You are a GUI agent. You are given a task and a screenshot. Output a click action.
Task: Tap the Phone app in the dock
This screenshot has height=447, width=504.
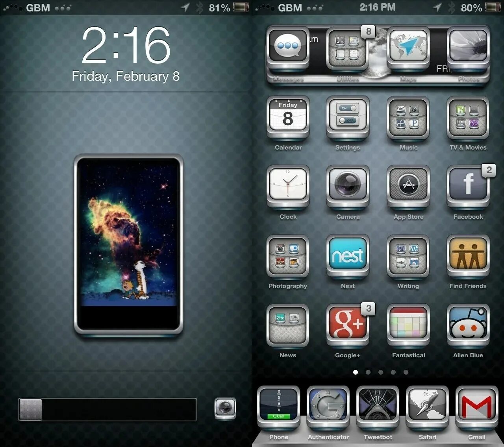tap(279, 407)
